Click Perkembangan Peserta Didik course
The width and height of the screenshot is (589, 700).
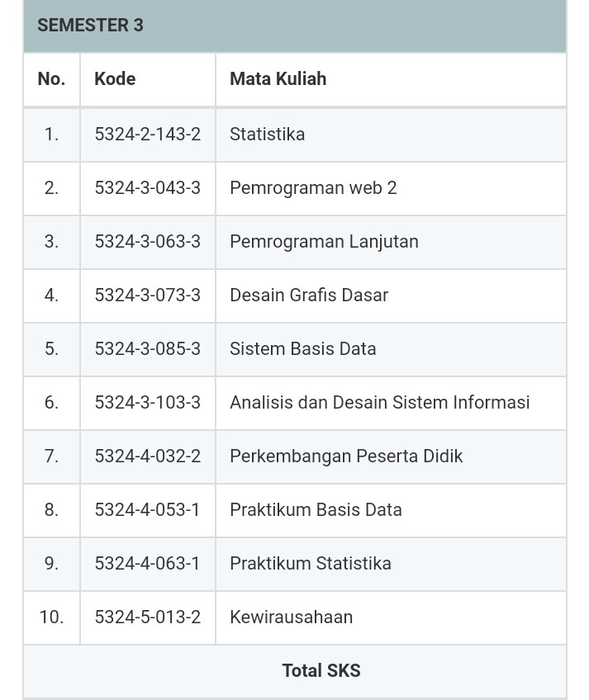346,456
